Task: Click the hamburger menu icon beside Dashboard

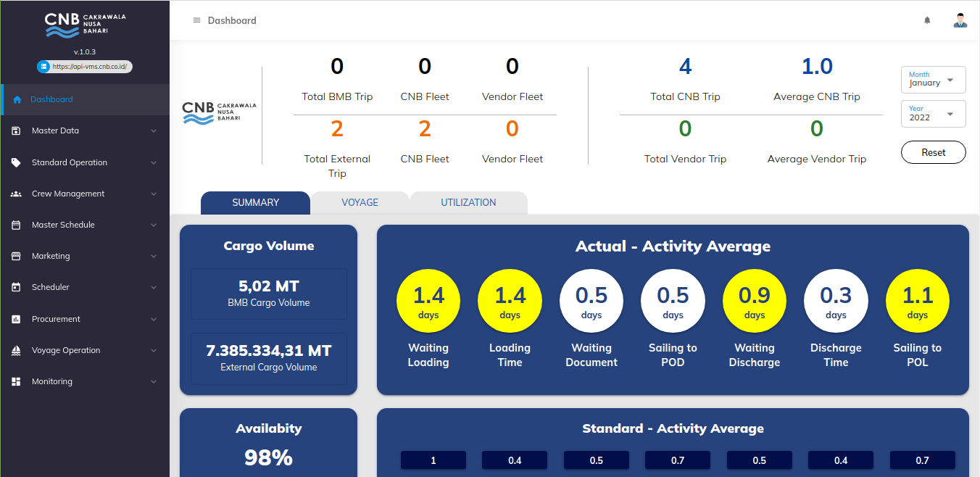Action: 196,20
